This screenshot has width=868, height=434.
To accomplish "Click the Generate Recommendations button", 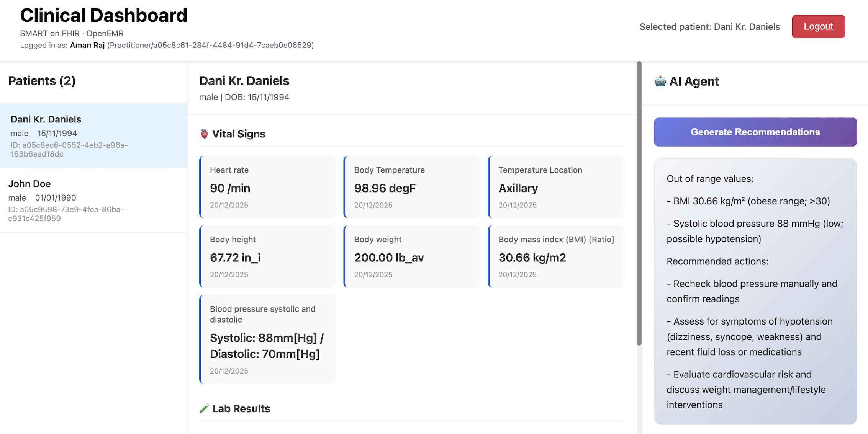I will click(x=755, y=132).
